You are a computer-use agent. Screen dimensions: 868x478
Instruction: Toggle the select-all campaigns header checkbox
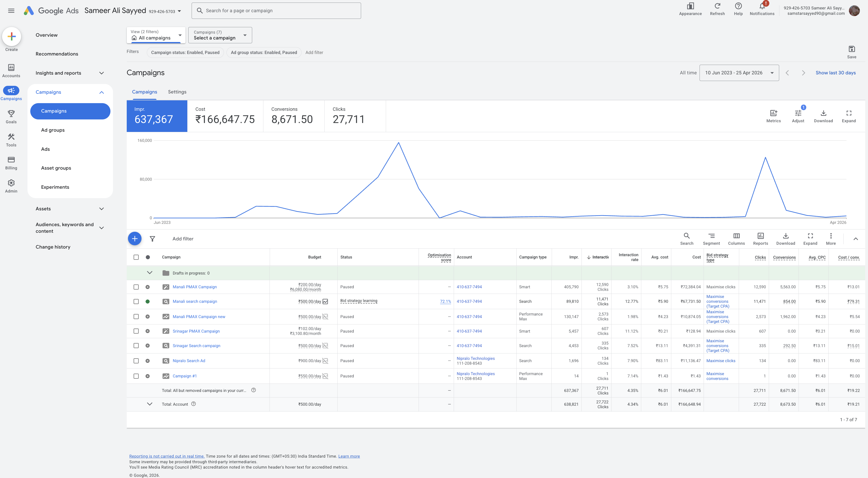coord(136,257)
